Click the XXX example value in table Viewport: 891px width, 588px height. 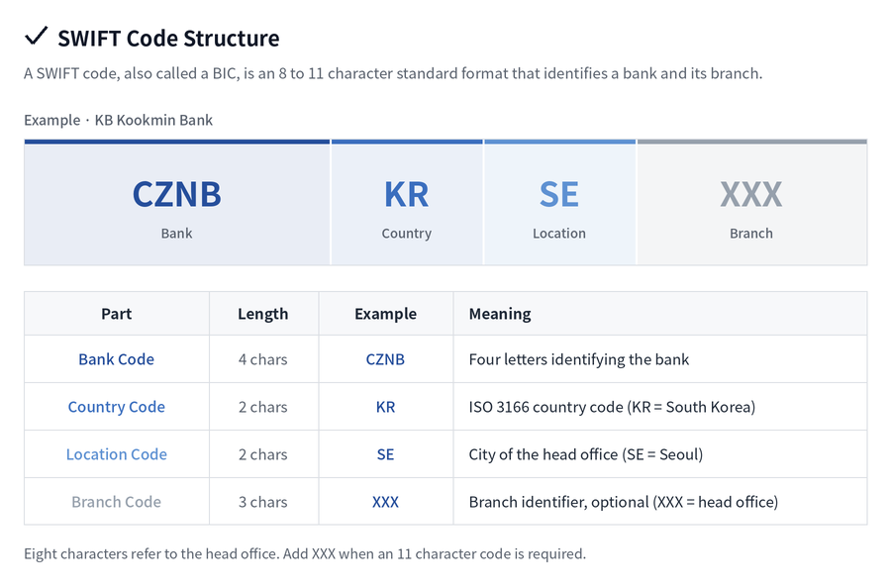[385, 502]
